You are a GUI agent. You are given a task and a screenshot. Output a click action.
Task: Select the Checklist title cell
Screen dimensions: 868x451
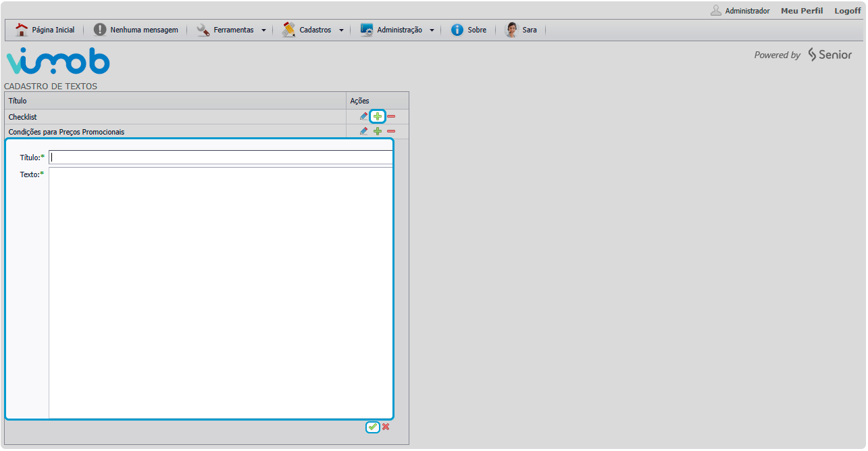[176, 117]
